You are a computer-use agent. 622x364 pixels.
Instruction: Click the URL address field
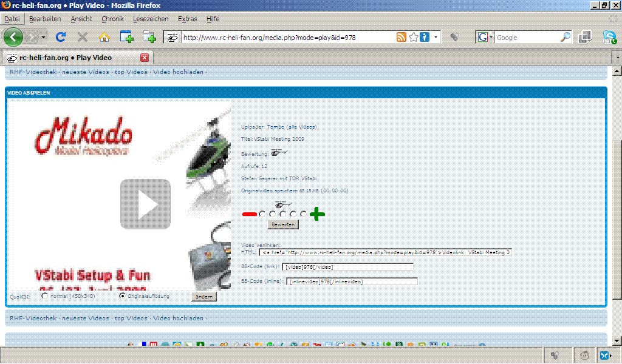click(x=288, y=38)
